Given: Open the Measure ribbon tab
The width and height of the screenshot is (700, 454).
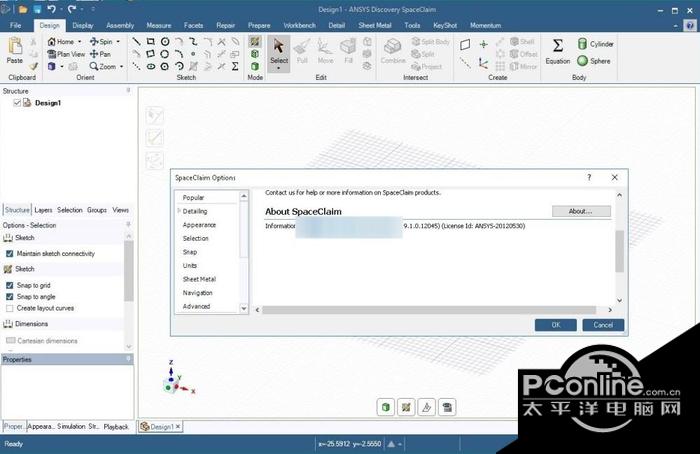Looking at the screenshot, I should (x=158, y=25).
